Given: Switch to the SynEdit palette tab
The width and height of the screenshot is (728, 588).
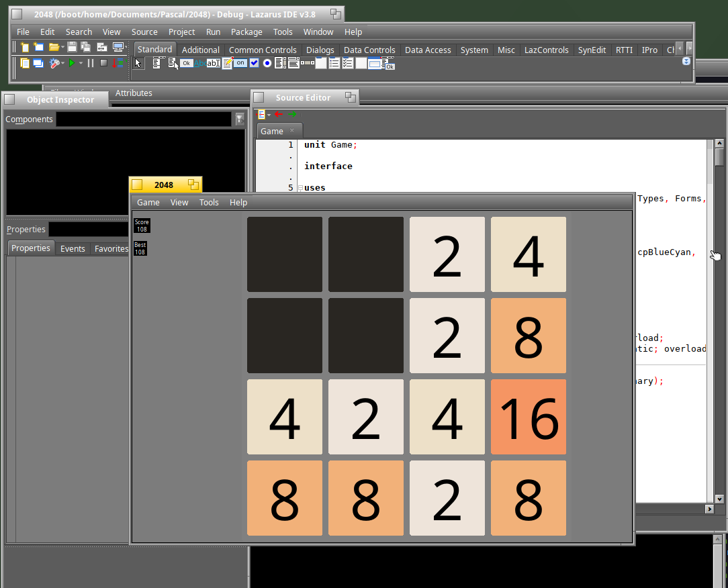Looking at the screenshot, I should click(x=592, y=50).
